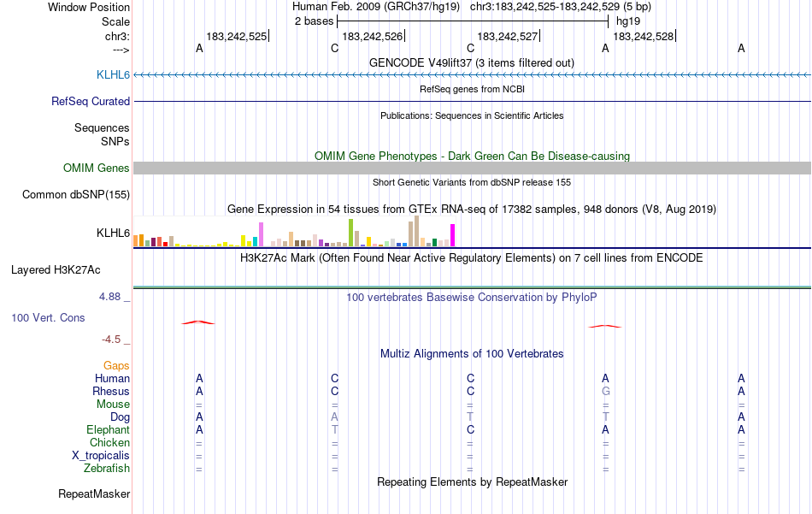Open the OMIM Genes track label

[x=97, y=168]
